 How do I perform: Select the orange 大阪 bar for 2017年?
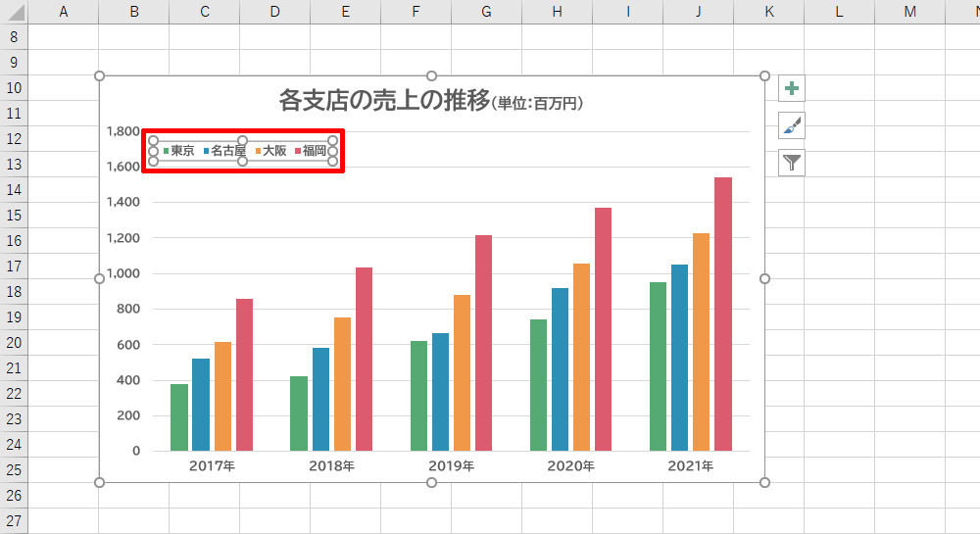222,396
